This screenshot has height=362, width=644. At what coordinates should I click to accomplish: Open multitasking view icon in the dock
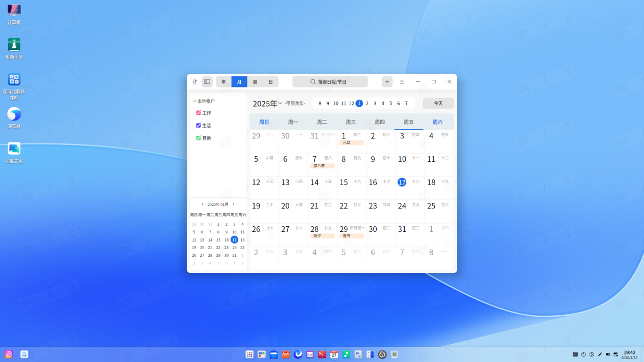(262, 354)
